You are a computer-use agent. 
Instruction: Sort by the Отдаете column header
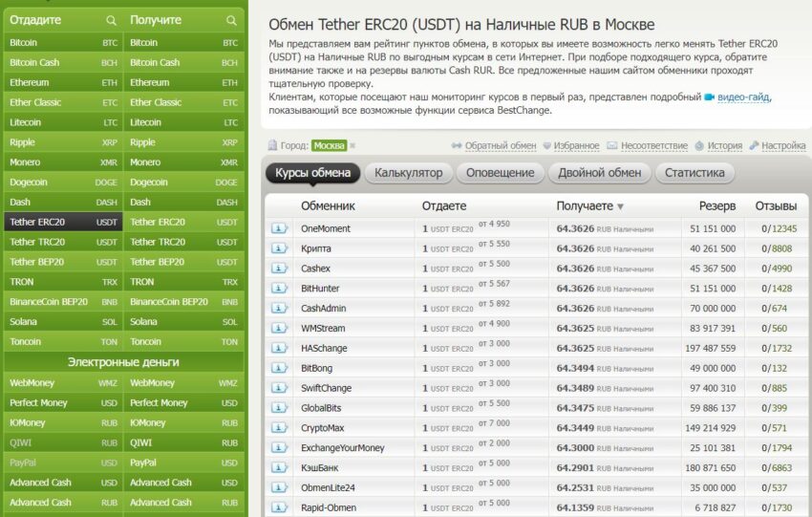pos(444,206)
